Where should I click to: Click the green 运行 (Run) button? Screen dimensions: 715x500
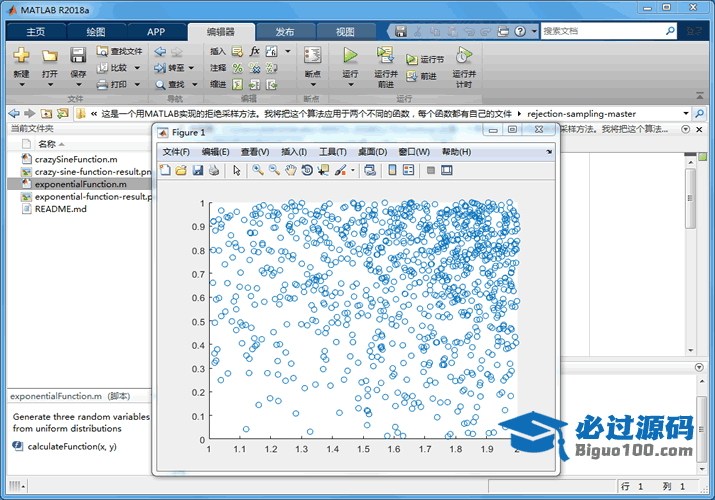(x=350, y=55)
